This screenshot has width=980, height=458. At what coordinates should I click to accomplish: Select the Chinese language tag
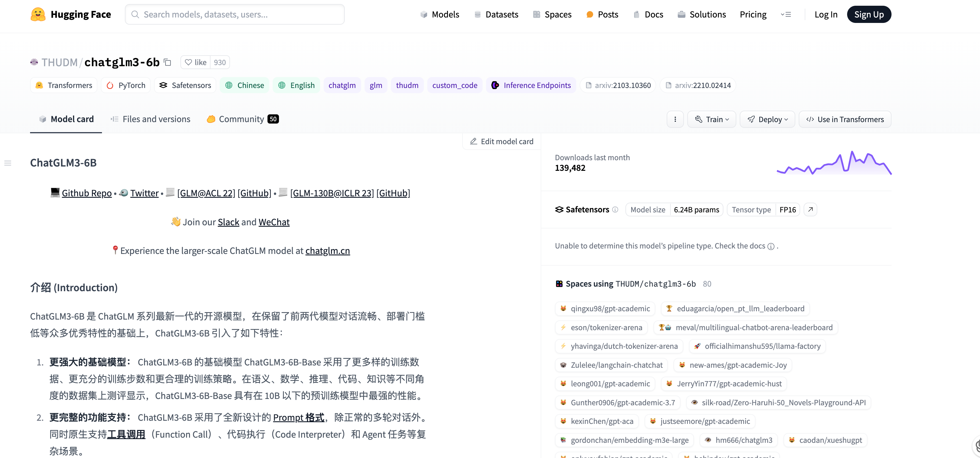[x=245, y=85]
